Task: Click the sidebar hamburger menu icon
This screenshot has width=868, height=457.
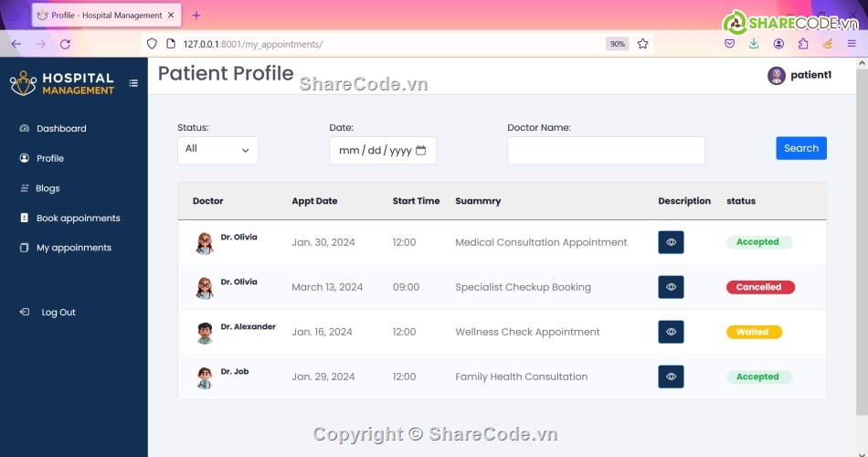Action: click(x=133, y=83)
